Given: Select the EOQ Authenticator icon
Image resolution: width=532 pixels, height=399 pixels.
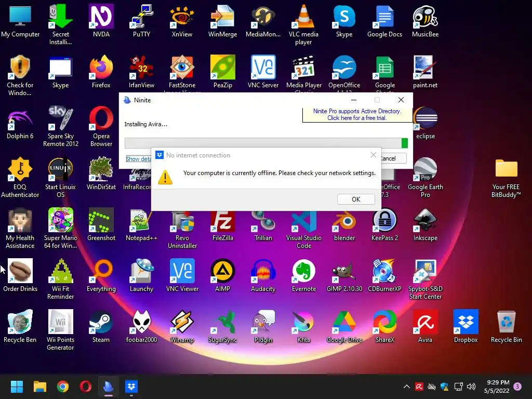Looking at the screenshot, I should tap(20, 178).
